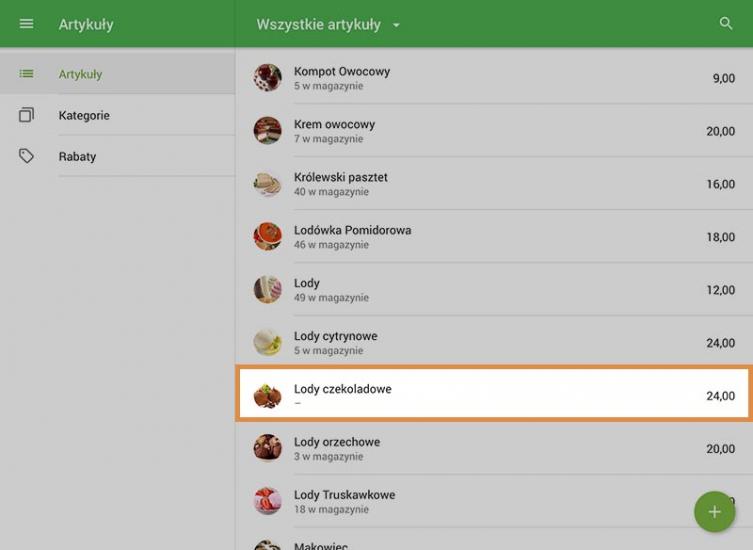Select the Krem owocowy article name
Viewport: 753px width, 550px height.
334,124
